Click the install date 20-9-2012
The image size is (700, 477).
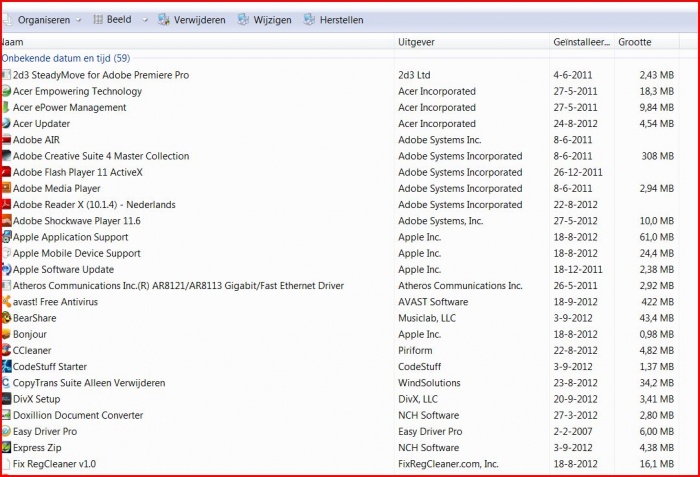pyautogui.click(x=575, y=399)
